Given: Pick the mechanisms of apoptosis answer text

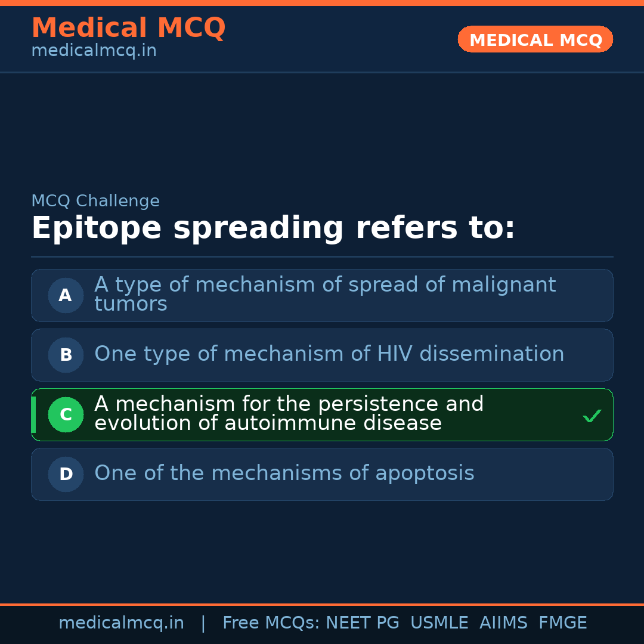Looking at the screenshot, I should [x=284, y=473].
